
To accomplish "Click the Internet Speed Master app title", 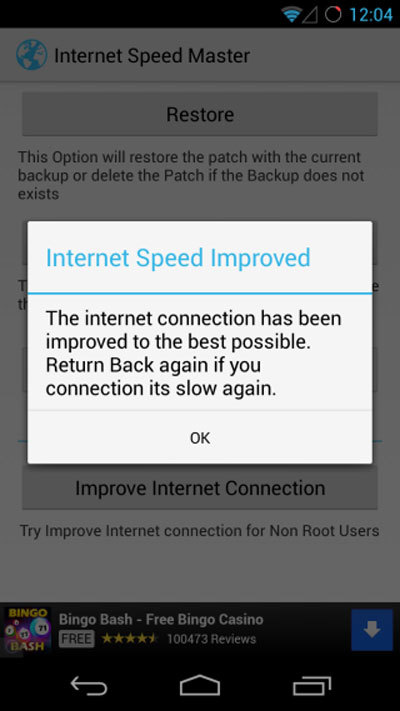I will tap(152, 56).
